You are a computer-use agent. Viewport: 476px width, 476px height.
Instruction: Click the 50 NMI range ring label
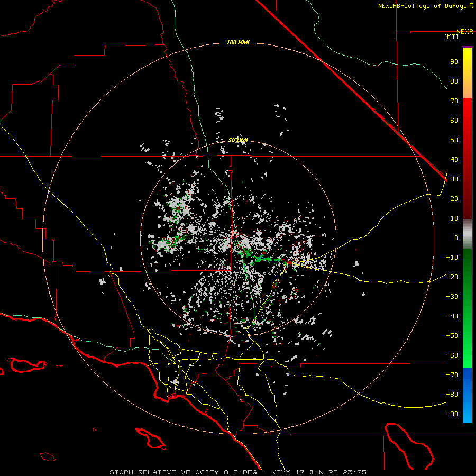tap(238, 140)
